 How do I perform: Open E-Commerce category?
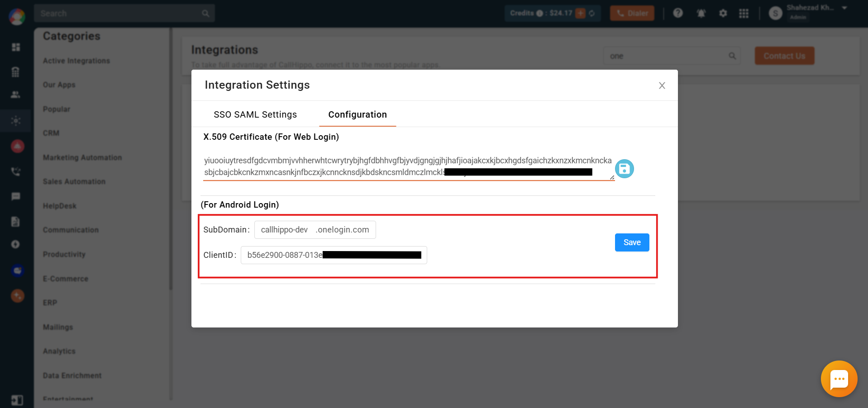click(x=66, y=279)
